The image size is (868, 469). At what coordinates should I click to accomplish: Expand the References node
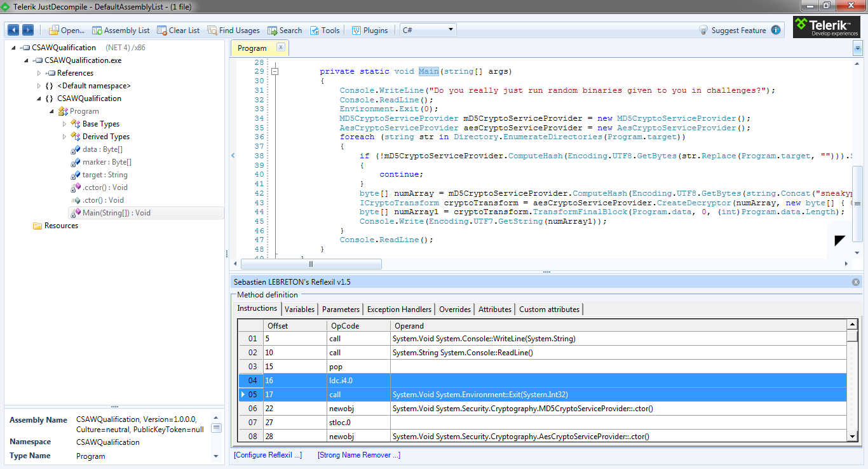(x=39, y=73)
